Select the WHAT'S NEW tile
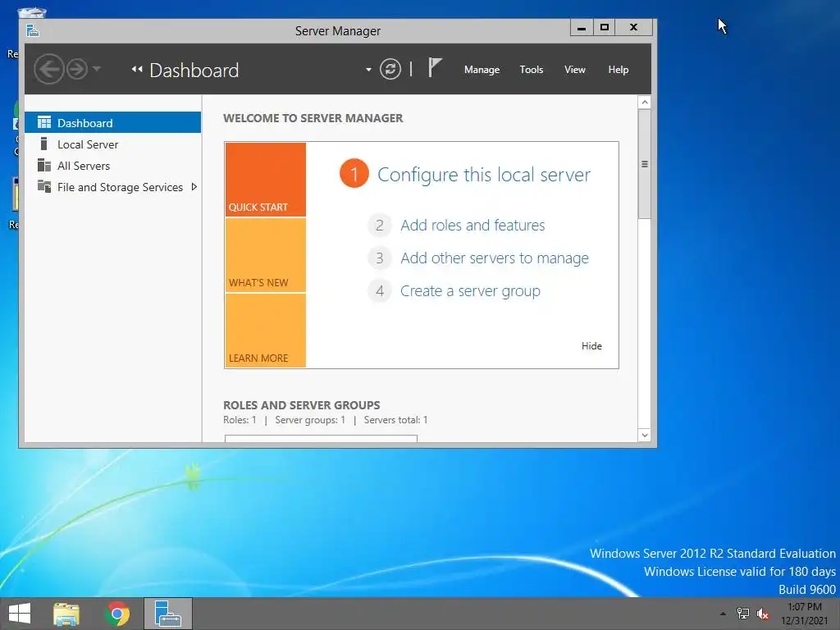The width and height of the screenshot is (840, 630). (x=266, y=255)
